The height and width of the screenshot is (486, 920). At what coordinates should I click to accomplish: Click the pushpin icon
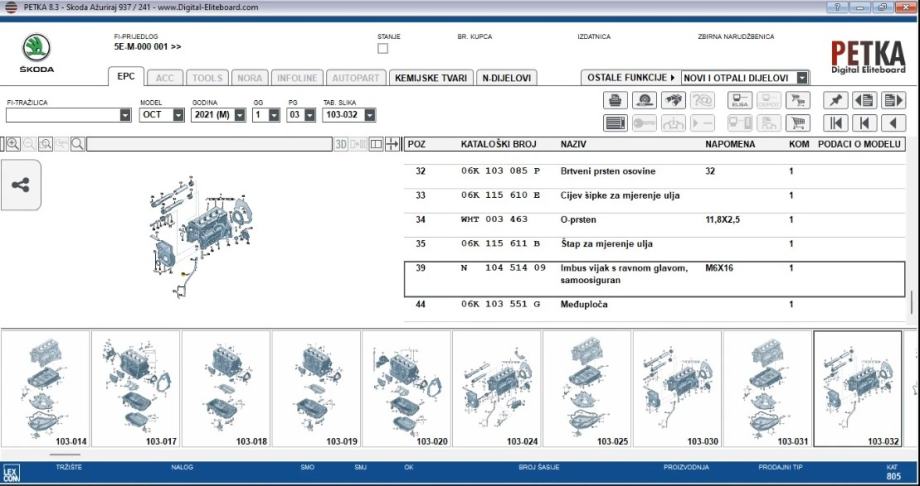[836, 100]
